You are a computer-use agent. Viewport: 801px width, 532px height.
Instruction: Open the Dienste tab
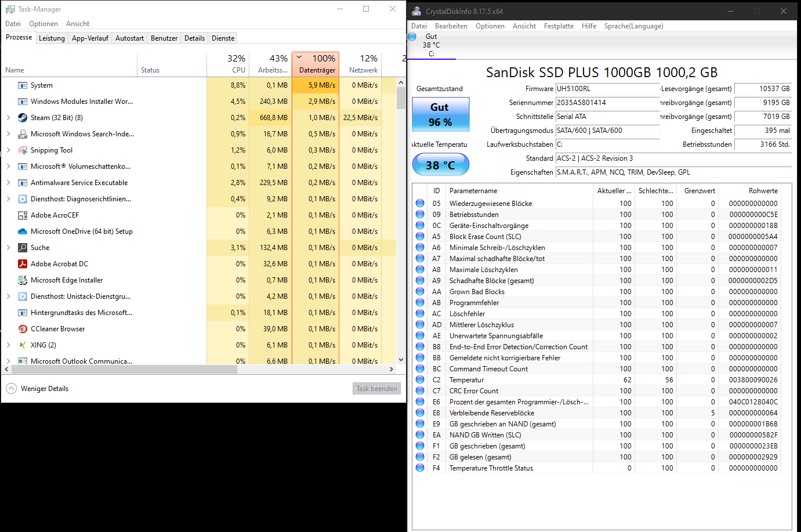223,38
